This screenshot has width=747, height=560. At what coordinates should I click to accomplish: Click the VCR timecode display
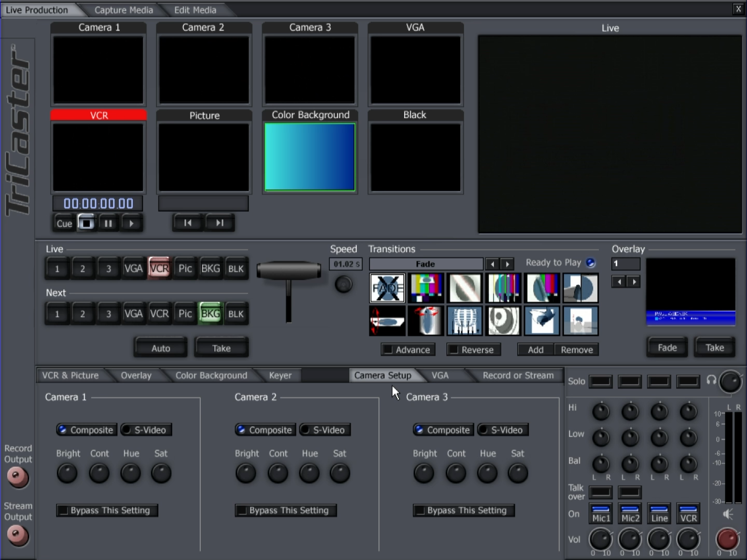click(98, 203)
